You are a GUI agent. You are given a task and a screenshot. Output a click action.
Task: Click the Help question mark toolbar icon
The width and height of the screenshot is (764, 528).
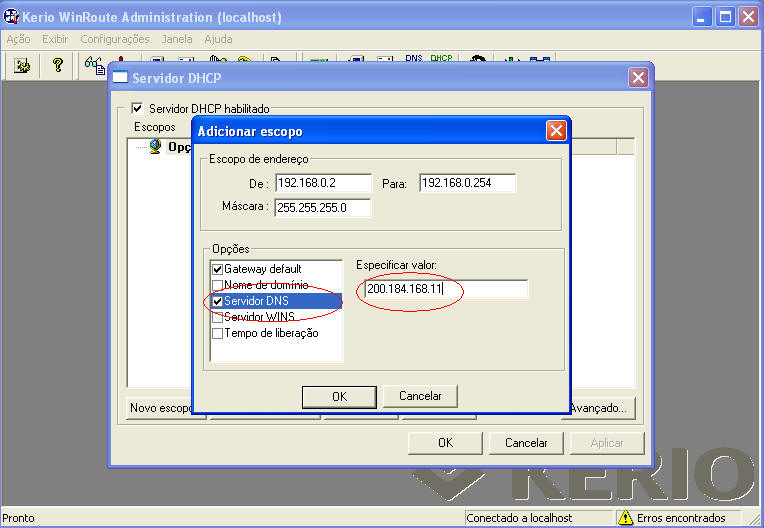(x=57, y=65)
